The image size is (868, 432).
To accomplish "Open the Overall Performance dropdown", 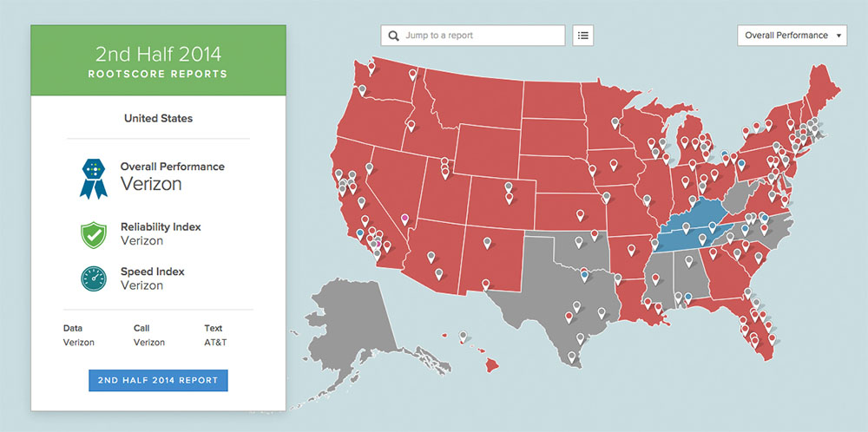I will tap(792, 36).
